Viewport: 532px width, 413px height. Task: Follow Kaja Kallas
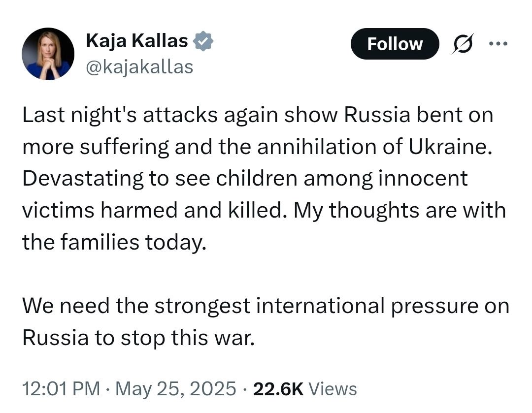pos(395,44)
